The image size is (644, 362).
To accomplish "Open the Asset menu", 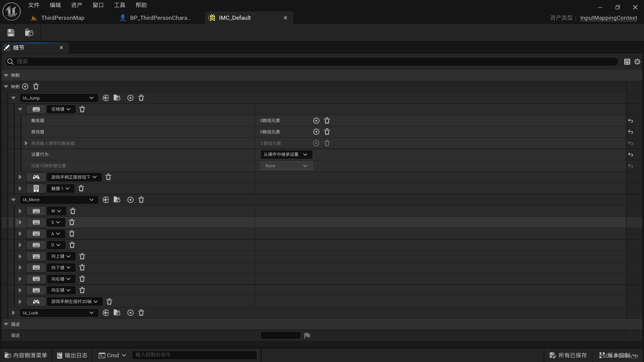I will click(x=77, y=5).
